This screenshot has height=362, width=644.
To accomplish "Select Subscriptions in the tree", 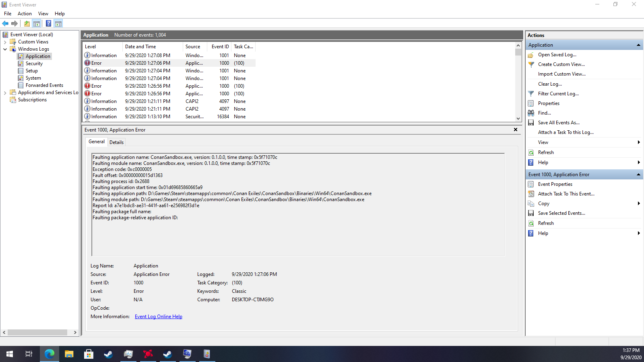I will point(32,100).
